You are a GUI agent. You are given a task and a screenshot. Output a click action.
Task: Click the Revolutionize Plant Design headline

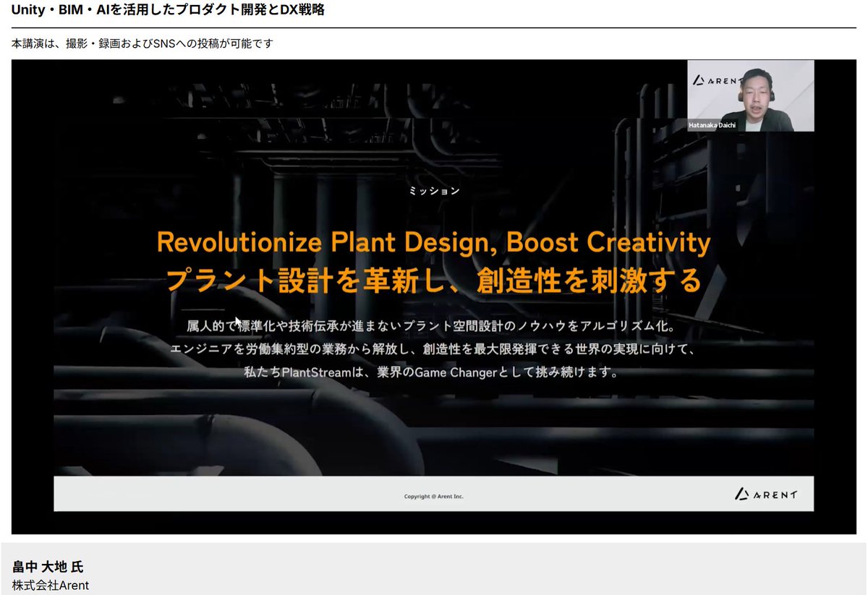point(433,242)
